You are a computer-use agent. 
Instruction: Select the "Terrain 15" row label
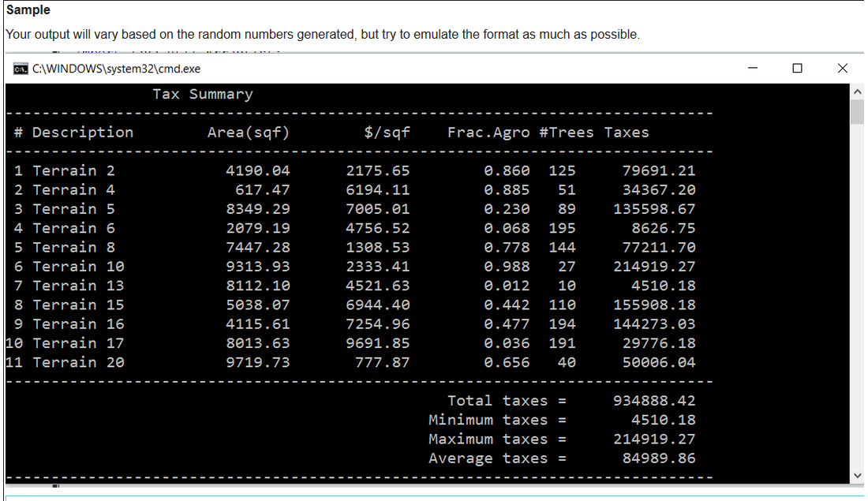pyautogui.click(x=78, y=305)
